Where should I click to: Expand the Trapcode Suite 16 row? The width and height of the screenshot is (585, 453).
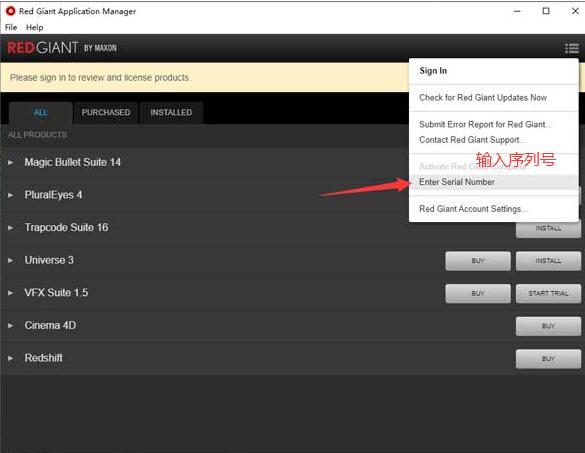(10, 228)
